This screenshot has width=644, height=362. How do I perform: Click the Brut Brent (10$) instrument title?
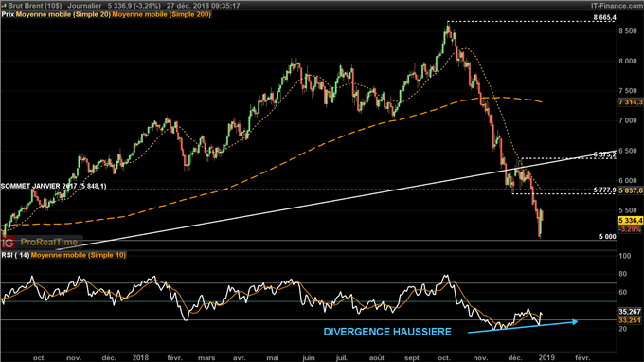point(35,6)
